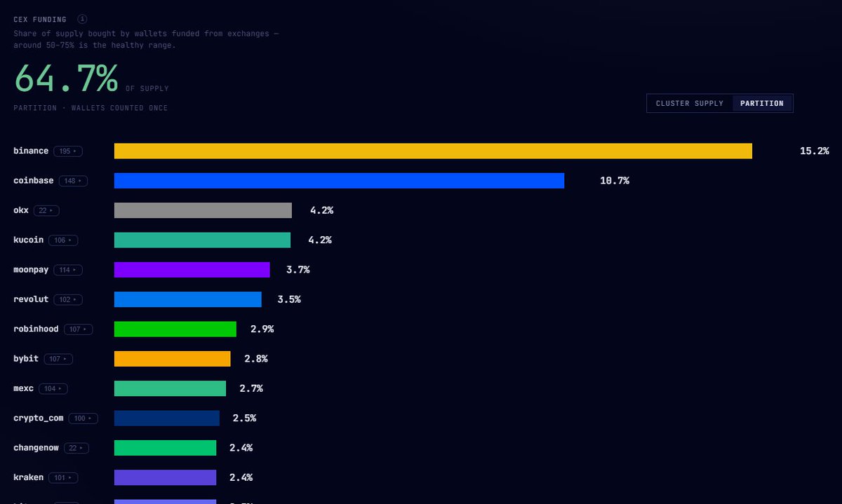Click the mexc exchange label
842x504 pixels.
click(x=23, y=388)
